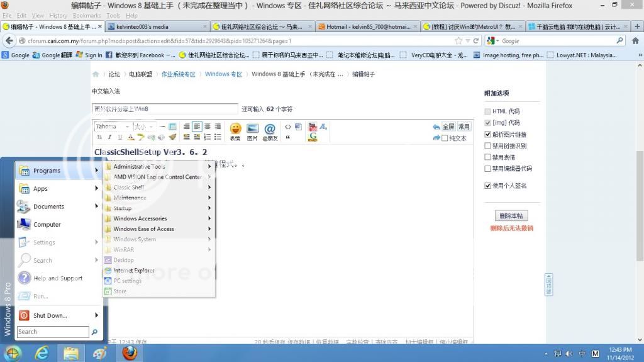Image resolution: width=644 pixels, height=362 pixels.
Task: Toggle bold formatting in the editor toolbar
Action: point(99,137)
